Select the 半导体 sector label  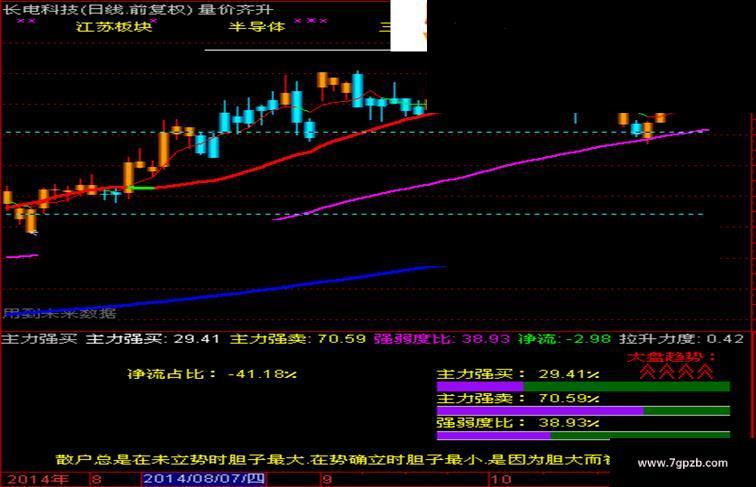[257, 27]
